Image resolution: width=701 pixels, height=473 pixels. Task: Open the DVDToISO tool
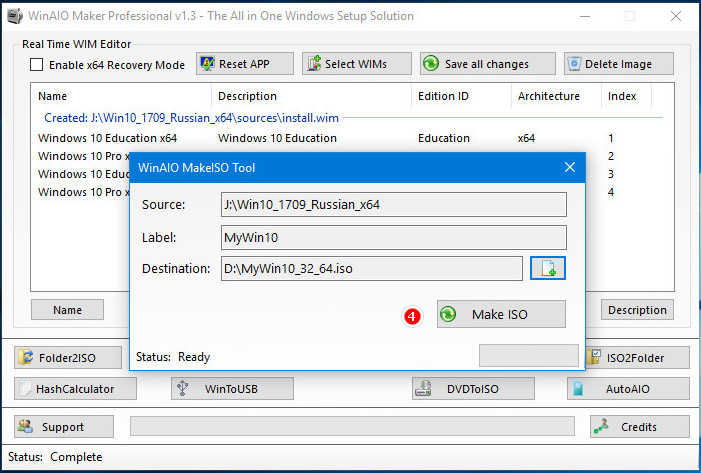coord(473,389)
